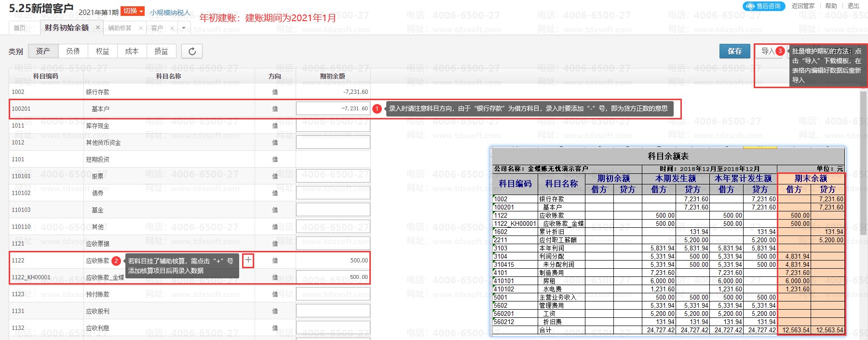Select the 资产 category
868x340 pixels.
pos(43,51)
